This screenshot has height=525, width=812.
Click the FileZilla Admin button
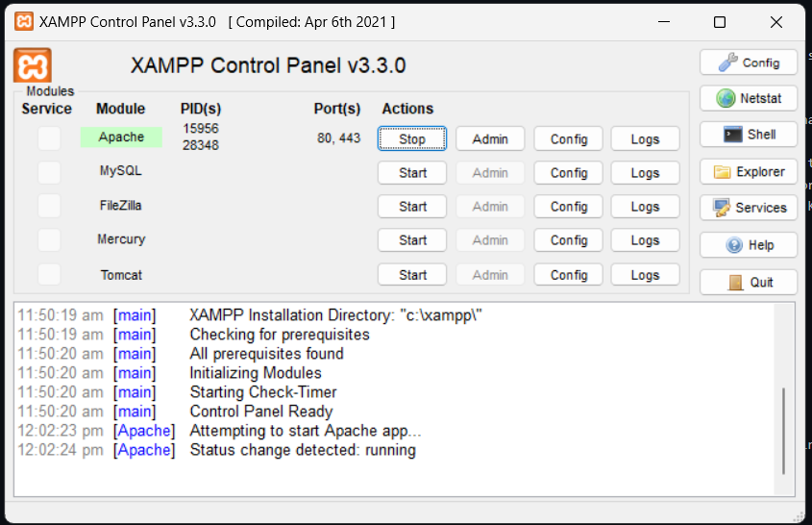490,207
